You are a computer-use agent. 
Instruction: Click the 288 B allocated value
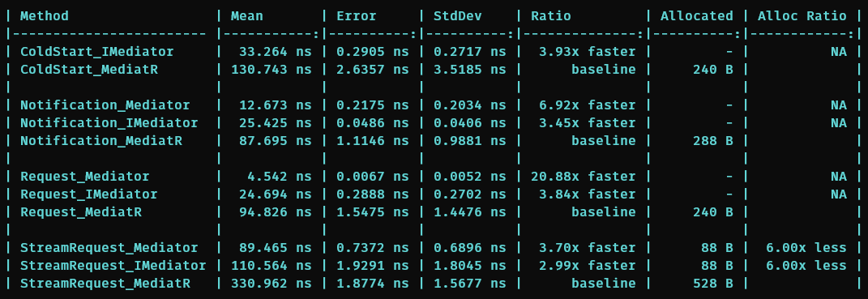[x=713, y=141]
